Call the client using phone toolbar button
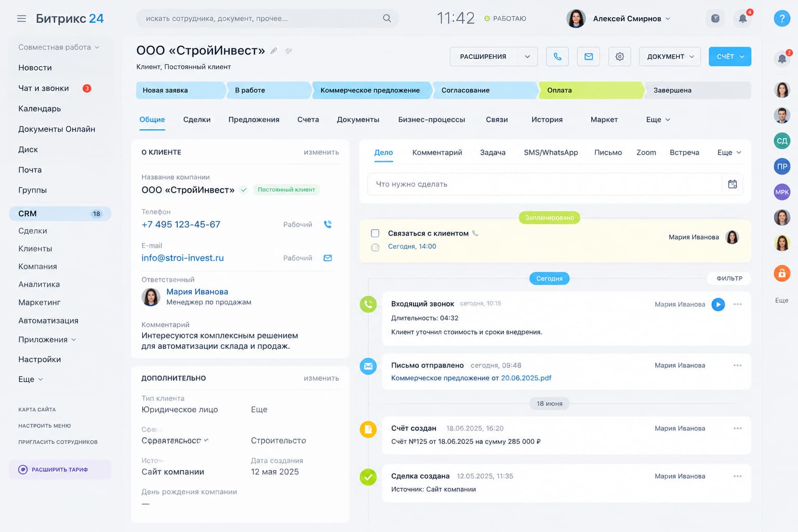The height and width of the screenshot is (532, 798). (557, 57)
